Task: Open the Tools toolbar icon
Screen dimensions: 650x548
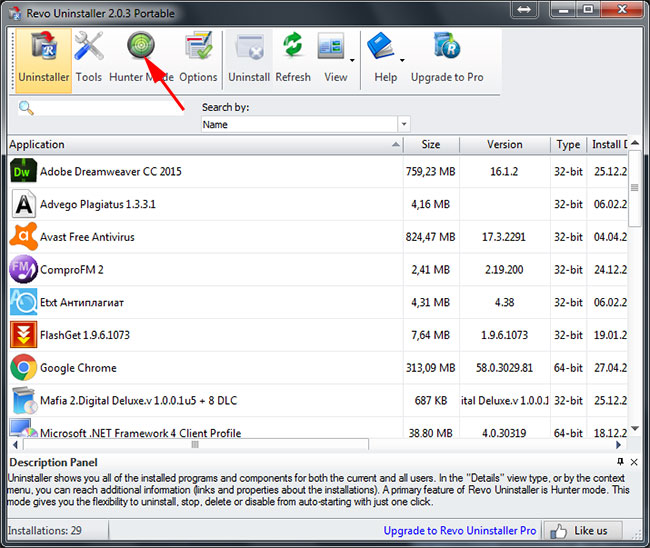Action: [x=89, y=56]
